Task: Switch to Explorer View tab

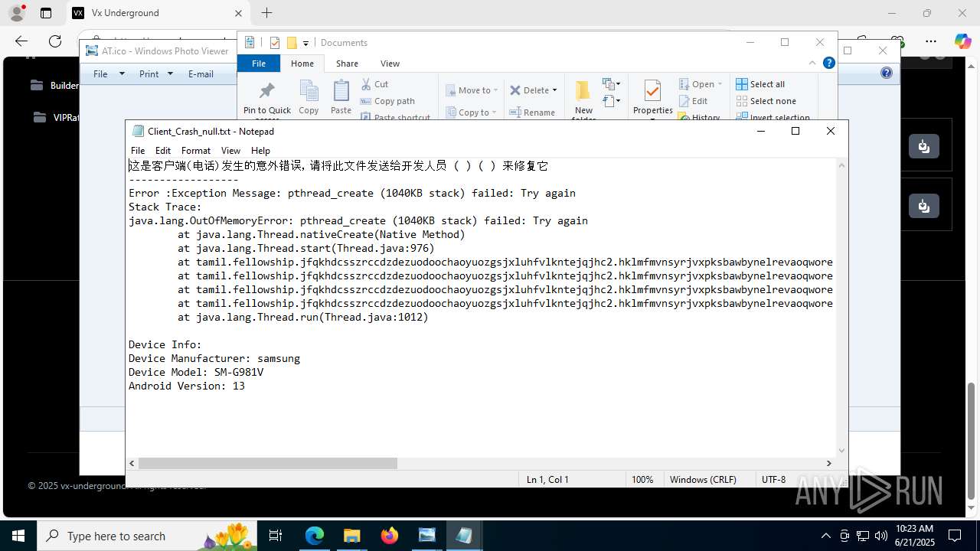Action: coord(390,64)
